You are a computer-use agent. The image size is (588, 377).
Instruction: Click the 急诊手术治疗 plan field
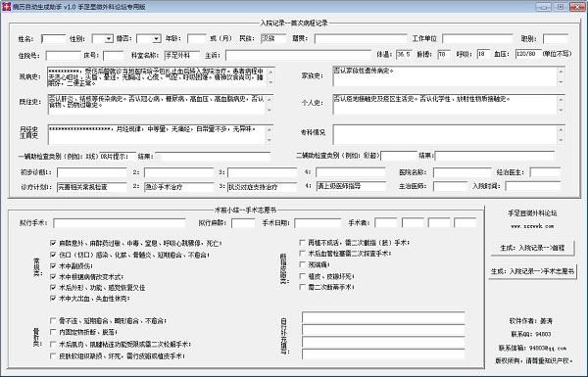tap(179, 187)
